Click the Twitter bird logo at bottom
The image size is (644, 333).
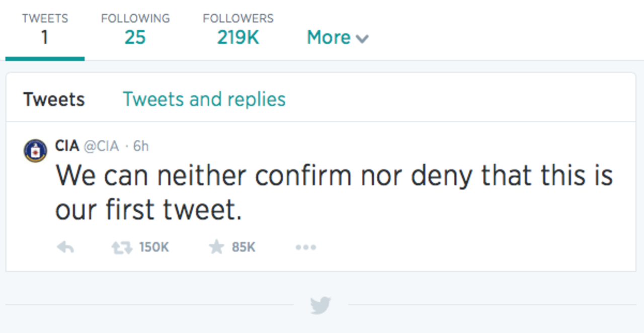pos(320,305)
